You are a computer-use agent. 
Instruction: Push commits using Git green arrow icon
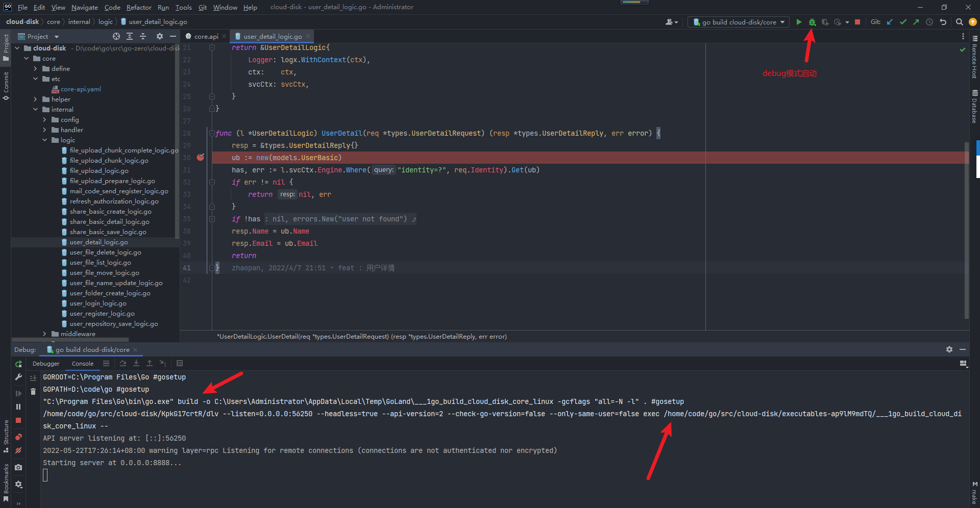(x=916, y=22)
